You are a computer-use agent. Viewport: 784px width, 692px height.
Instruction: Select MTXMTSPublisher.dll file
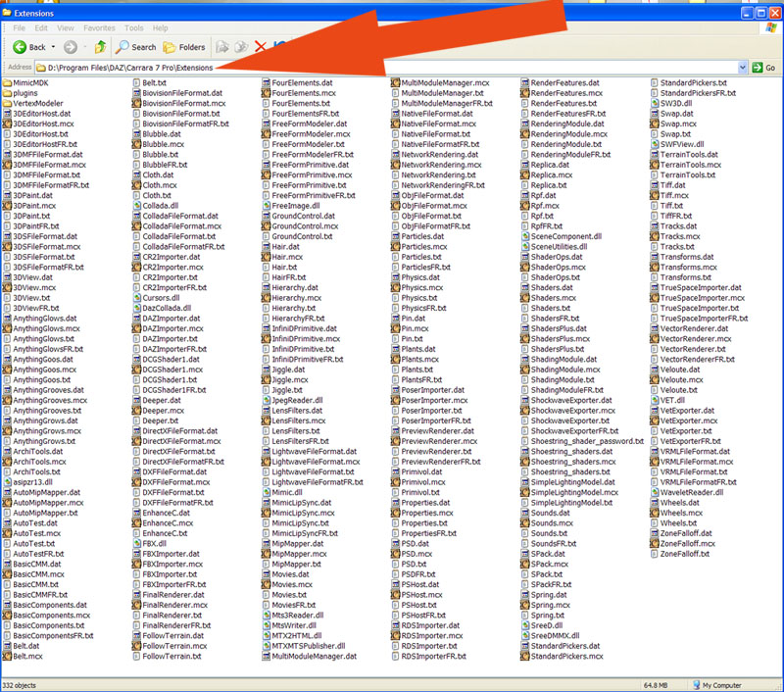coord(304,646)
